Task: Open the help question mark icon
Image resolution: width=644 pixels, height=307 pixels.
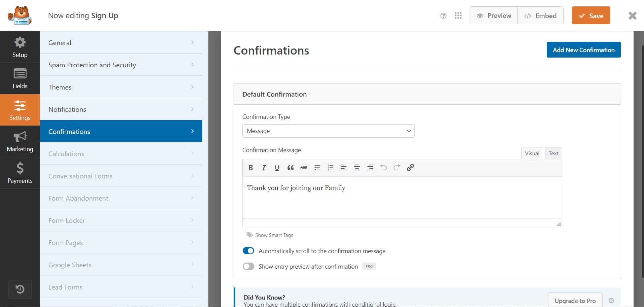Action: [x=443, y=16]
